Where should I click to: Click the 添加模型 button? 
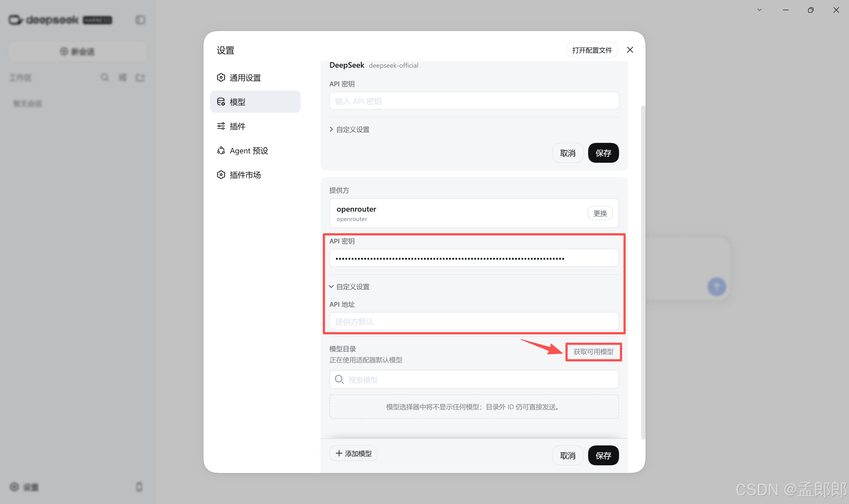[353, 453]
